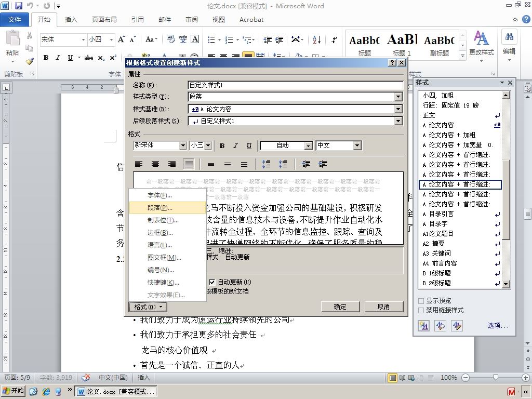Click the Change Styles (更改样式) icon

(x=481, y=45)
